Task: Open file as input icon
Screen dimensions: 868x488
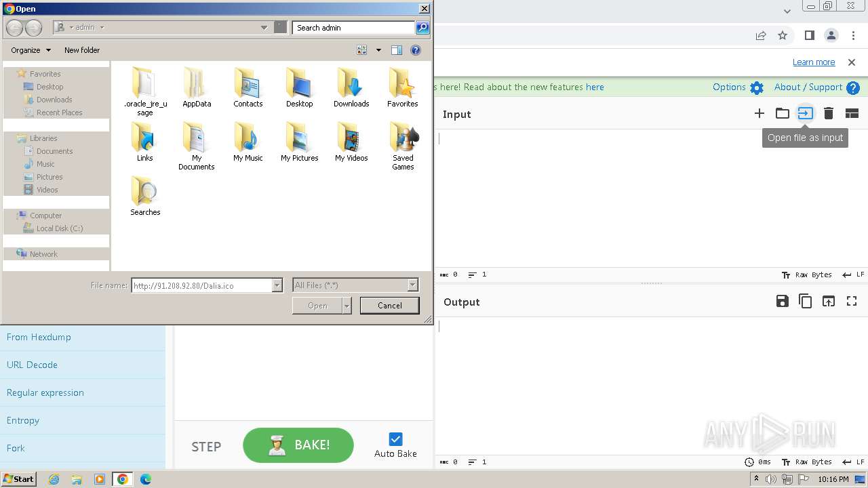Action: point(805,113)
